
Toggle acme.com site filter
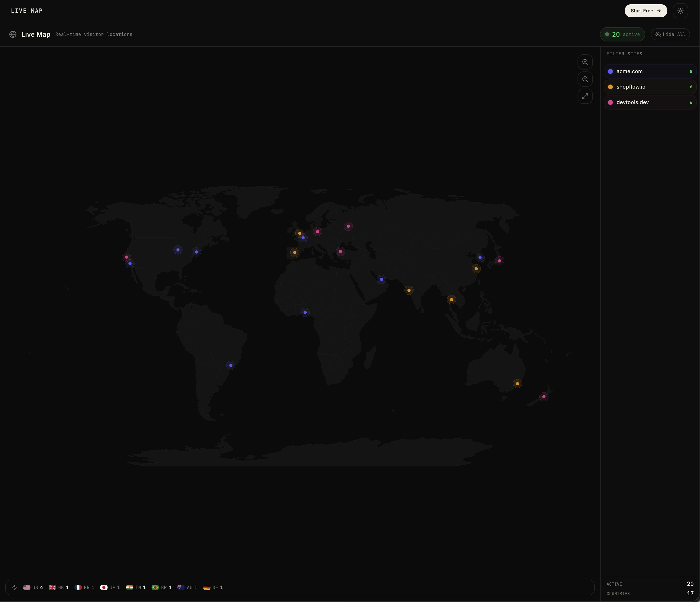click(x=649, y=71)
